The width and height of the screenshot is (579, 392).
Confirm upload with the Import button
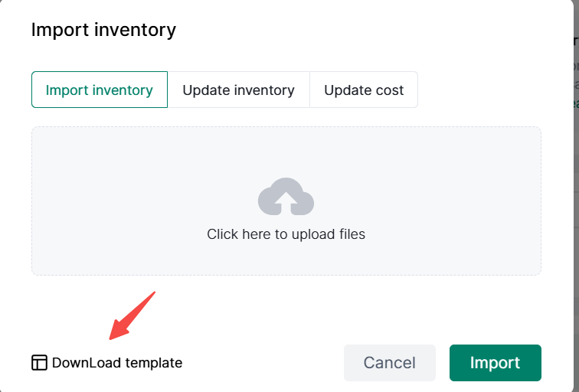point(495,363)
